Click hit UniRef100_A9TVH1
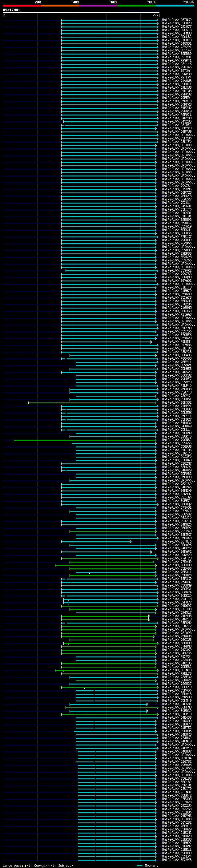Viewport: 197px width, 868px height. tap(177, 57)
